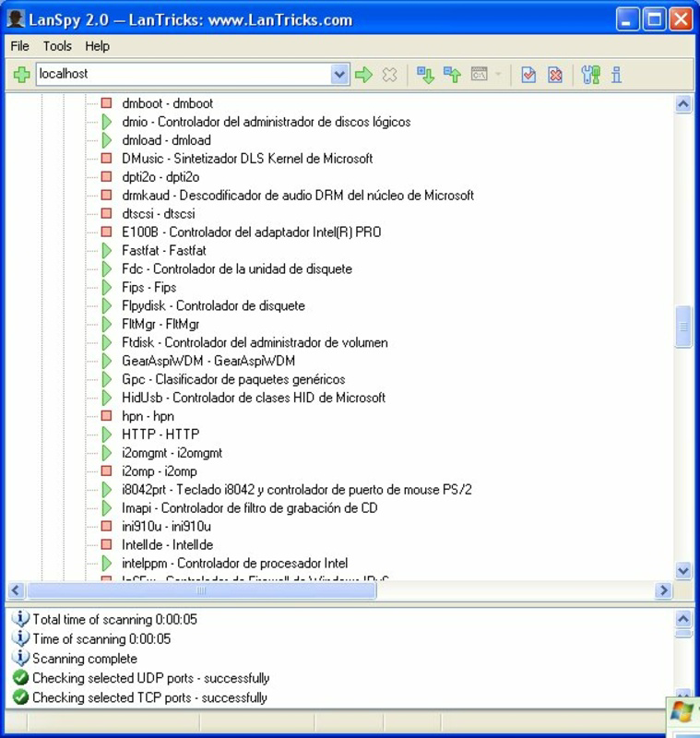Select Fdc Controlador de la unidad de disquete
The height and width of the screenshot is (738, 700).
tap(237, 268)
